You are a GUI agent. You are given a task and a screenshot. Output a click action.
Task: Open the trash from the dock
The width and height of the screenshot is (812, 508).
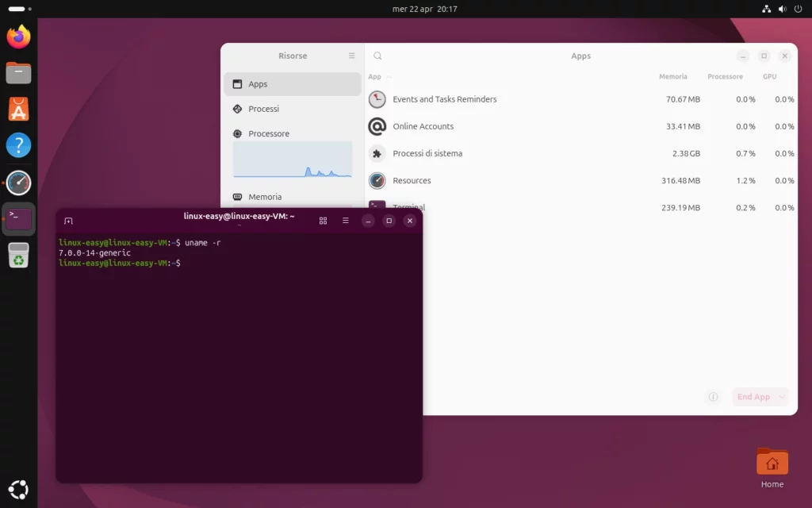click(x=18, y=256)
